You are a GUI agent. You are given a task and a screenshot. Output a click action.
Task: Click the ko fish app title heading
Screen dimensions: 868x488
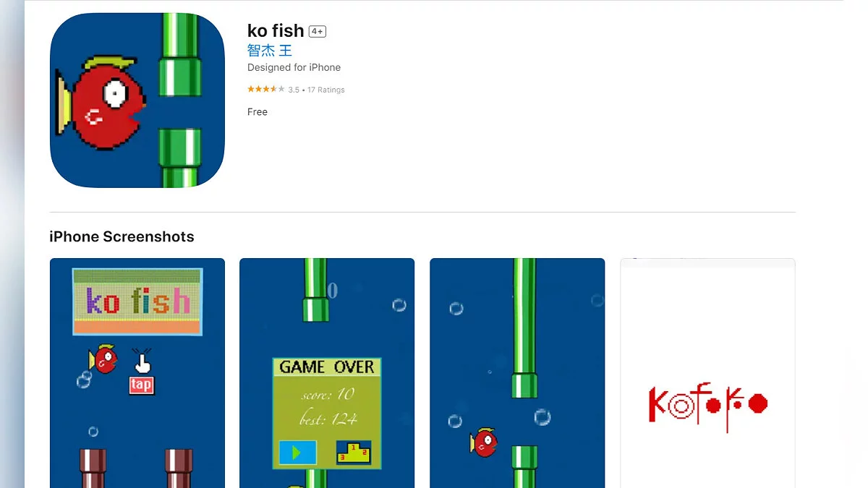[276, 30]
